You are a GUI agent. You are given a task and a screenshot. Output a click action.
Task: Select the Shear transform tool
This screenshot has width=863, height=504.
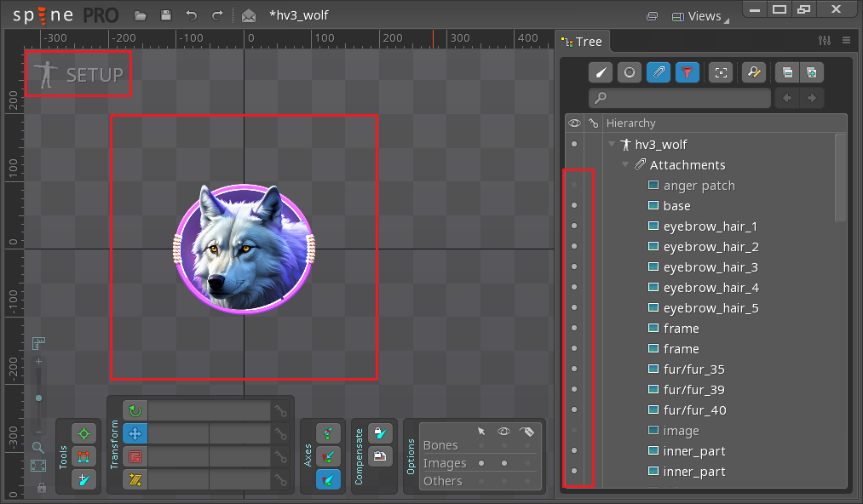[x=135, y=479]
